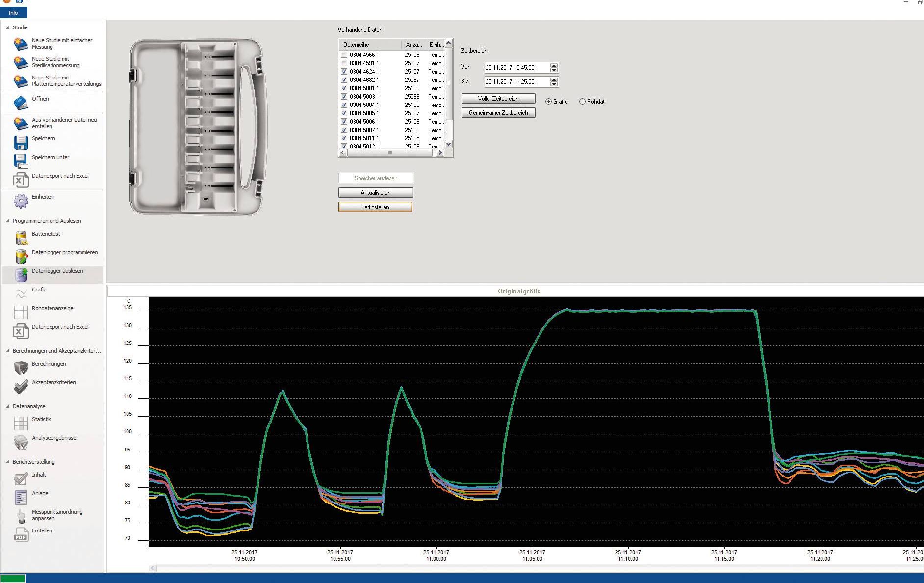The width and height of the screenshot is (924, 583).
Task: Click the Voller Zeitbereich button
Action: [498, 99]
